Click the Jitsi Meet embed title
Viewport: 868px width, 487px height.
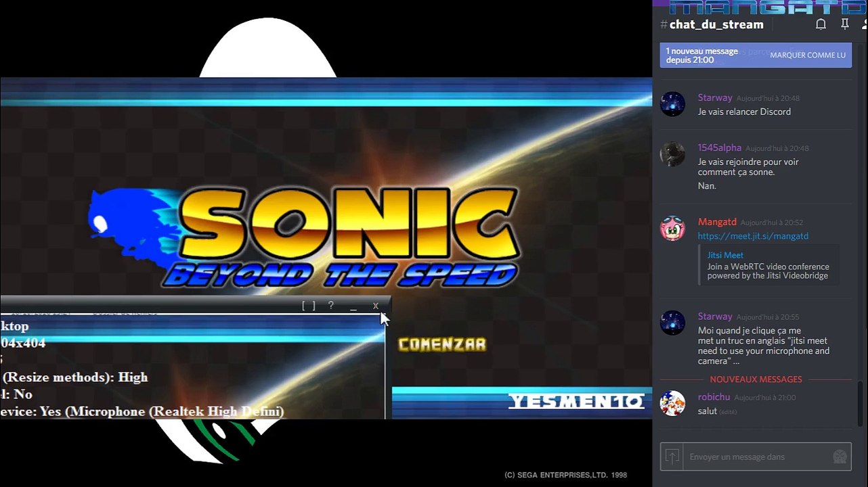725,255
